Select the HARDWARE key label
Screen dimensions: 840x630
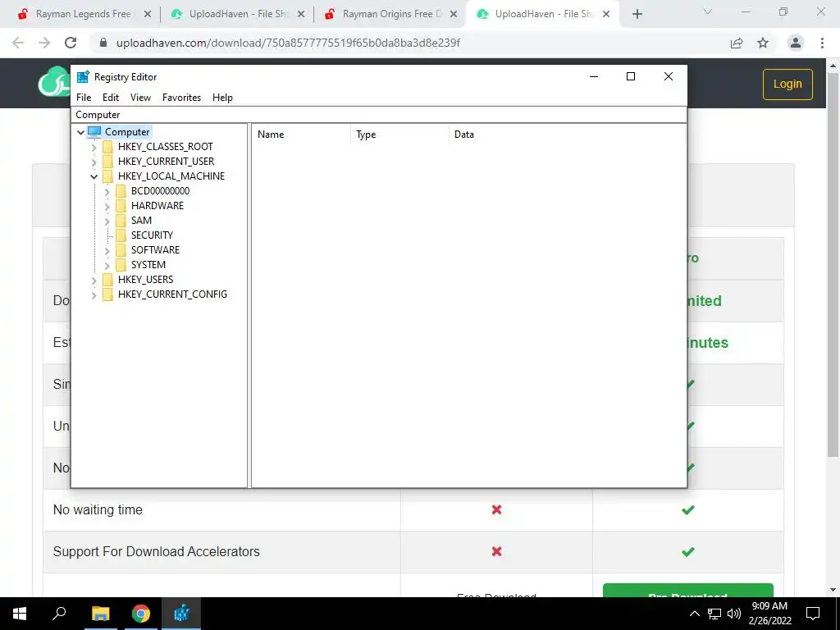coord(157,206)
